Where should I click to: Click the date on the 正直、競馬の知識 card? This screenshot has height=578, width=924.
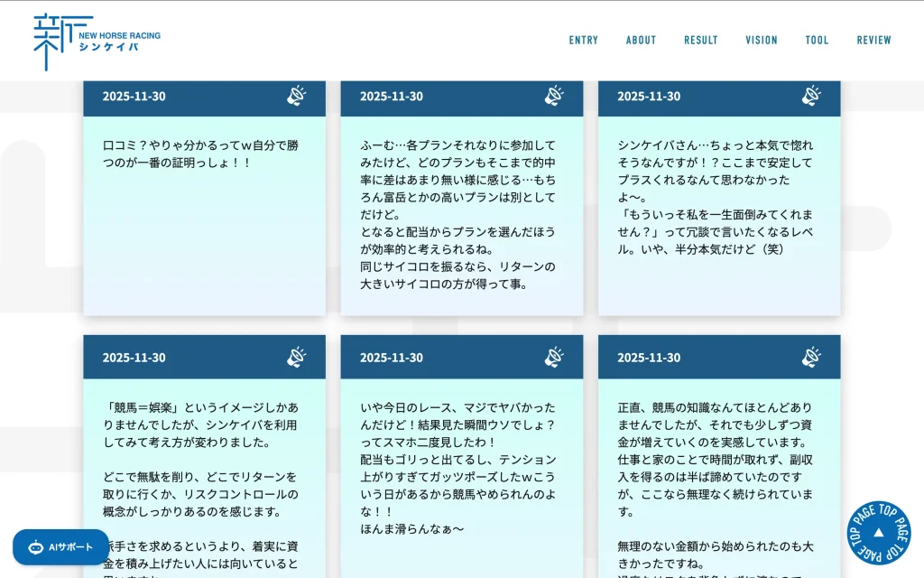point(649,358)
